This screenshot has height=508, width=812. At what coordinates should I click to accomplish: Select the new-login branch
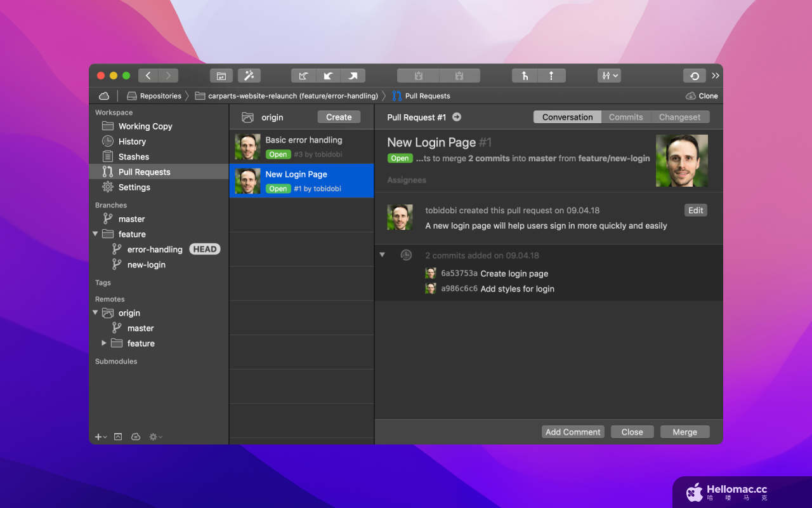tap(159, 265)
